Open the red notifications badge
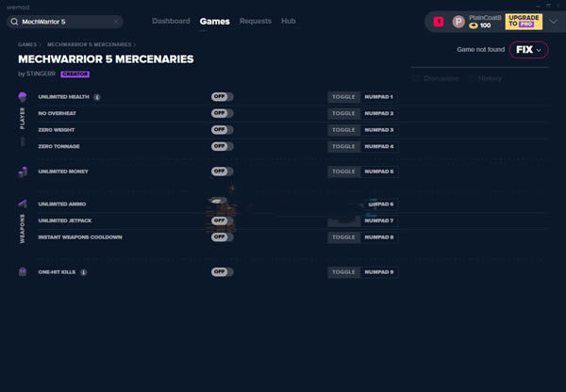The image size is (566, 392). [x=439, y=22]
